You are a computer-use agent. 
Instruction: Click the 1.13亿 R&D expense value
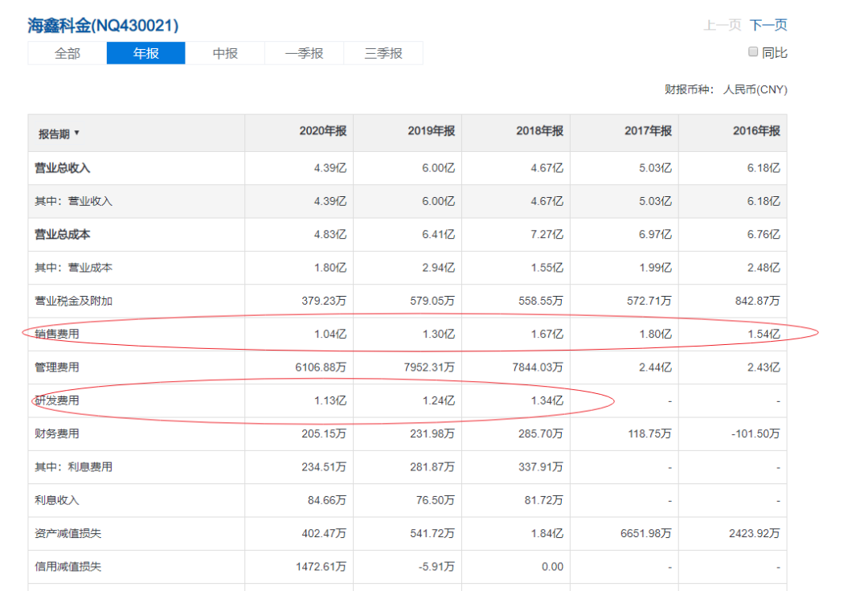(330, 400)
